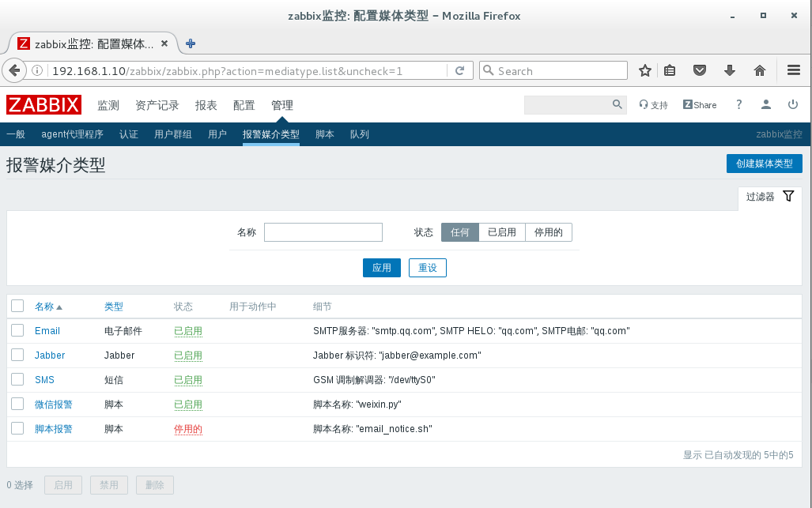
Task: Check the 脚本报警 row checkbox
Action: [17, 428]
